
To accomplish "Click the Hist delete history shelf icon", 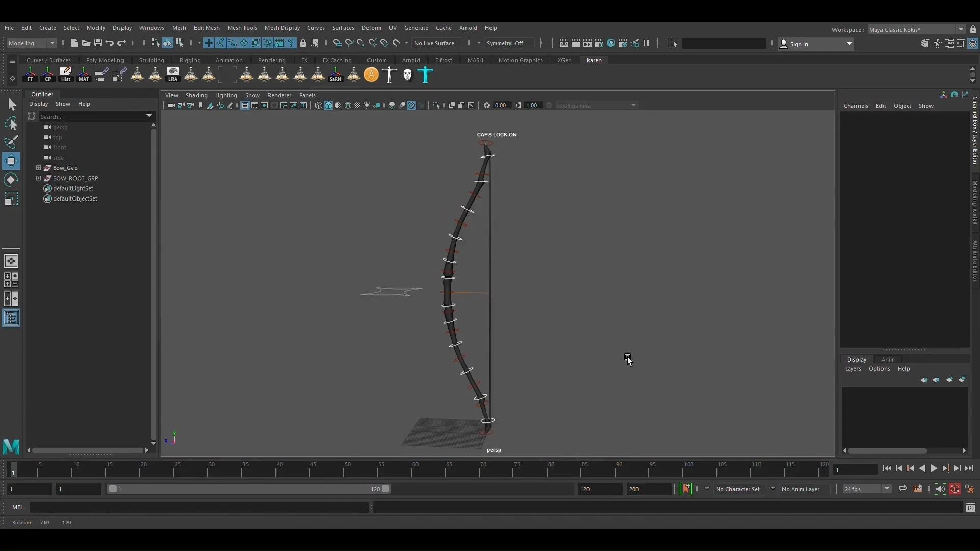I will [x=66, y=74].
